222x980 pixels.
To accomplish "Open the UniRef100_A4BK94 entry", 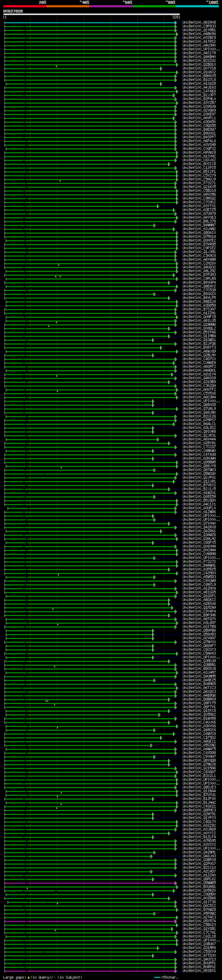I will 199,34.
